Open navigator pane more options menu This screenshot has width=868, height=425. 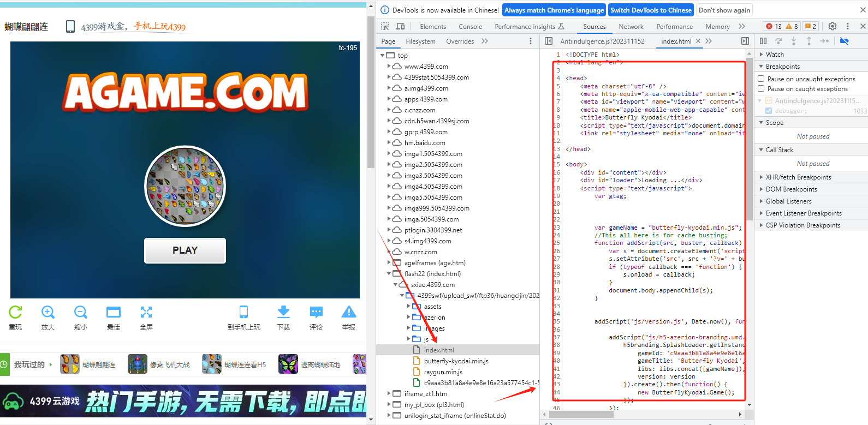(531, 41)
